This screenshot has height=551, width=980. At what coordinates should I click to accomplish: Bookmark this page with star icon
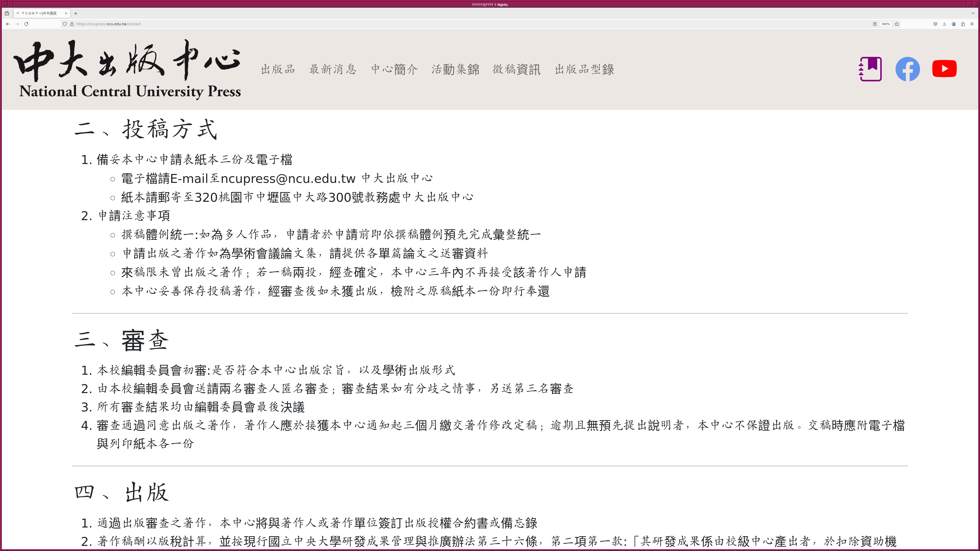click(897, 24)
